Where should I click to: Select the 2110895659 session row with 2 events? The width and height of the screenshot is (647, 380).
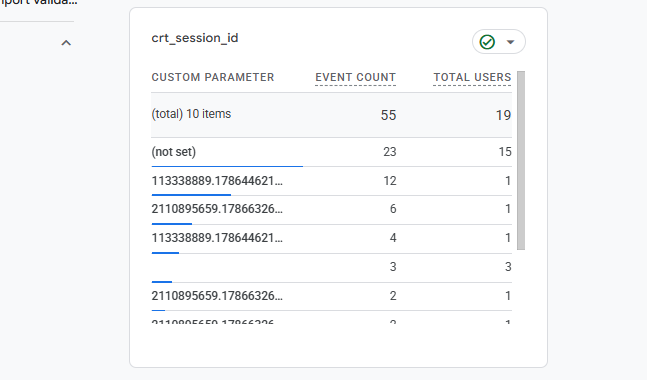(x=331, y=296)
